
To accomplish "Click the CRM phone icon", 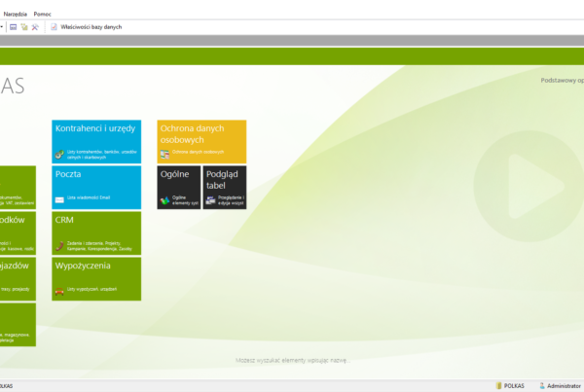I will (59, 244).
